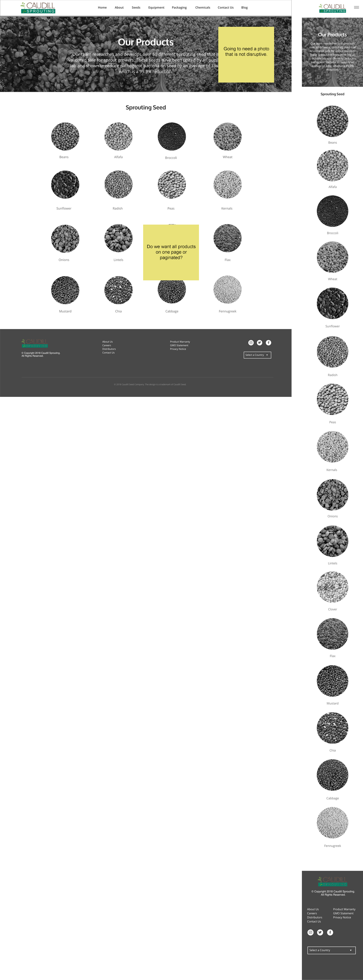Open the Distributors link in the desktop footer

109,349
